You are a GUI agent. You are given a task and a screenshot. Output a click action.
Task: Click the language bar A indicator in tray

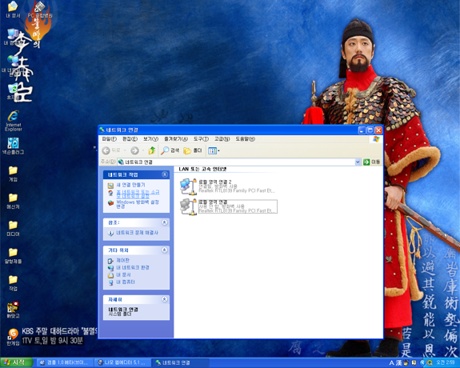click(x=391, y=363)
